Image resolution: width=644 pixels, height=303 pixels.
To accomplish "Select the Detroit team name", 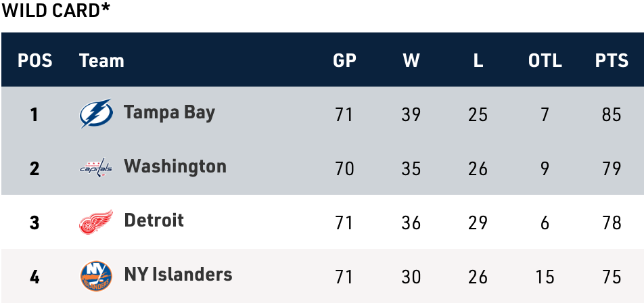I will (x=154, y=220).
